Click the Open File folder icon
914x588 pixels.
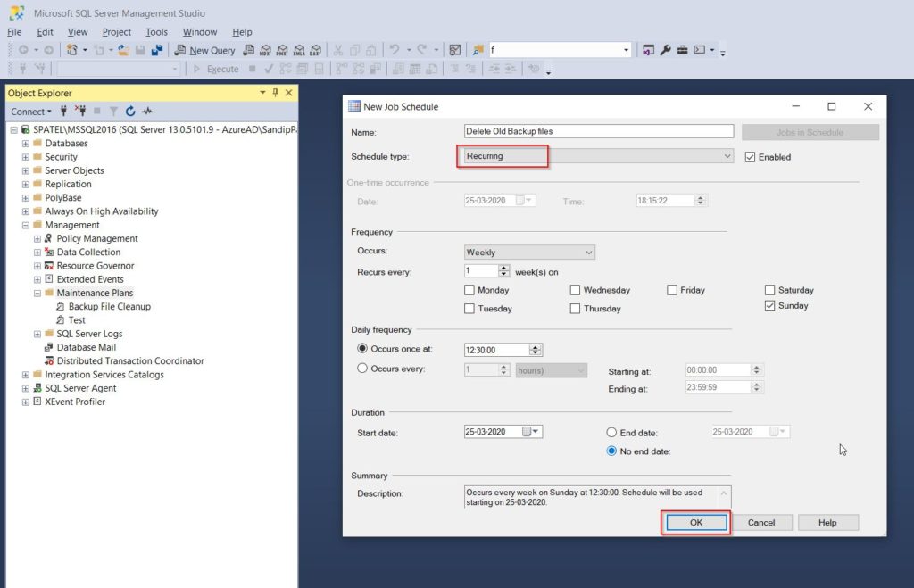(123, 50)
